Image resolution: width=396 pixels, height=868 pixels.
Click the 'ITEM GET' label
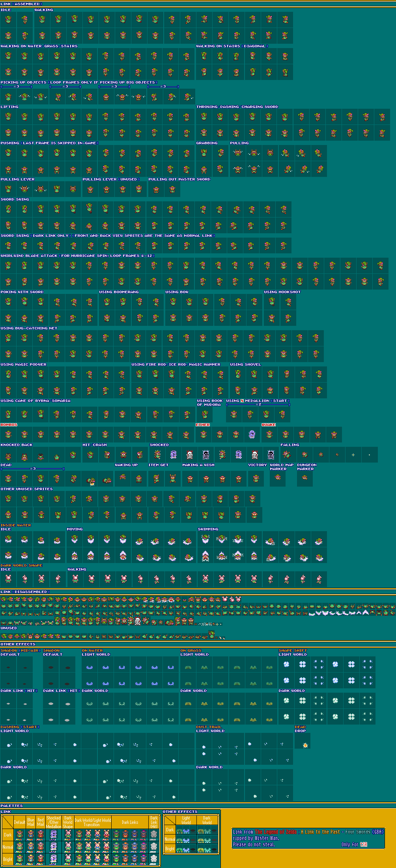click(158, 465)
